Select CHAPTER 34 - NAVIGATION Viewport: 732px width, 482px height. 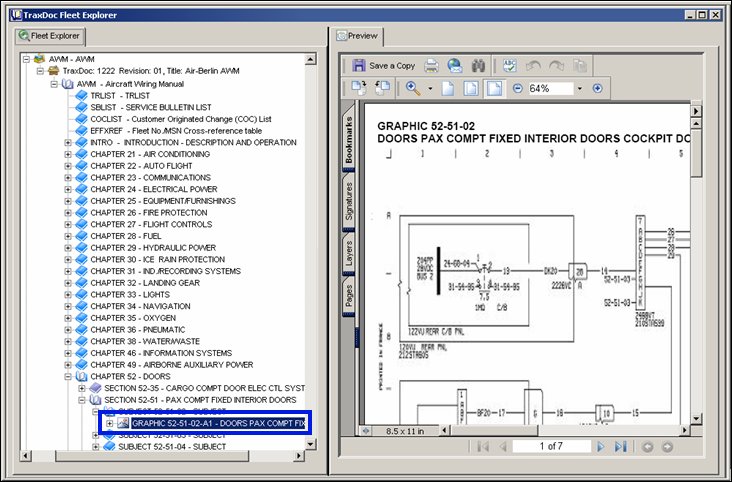(140, 306)
